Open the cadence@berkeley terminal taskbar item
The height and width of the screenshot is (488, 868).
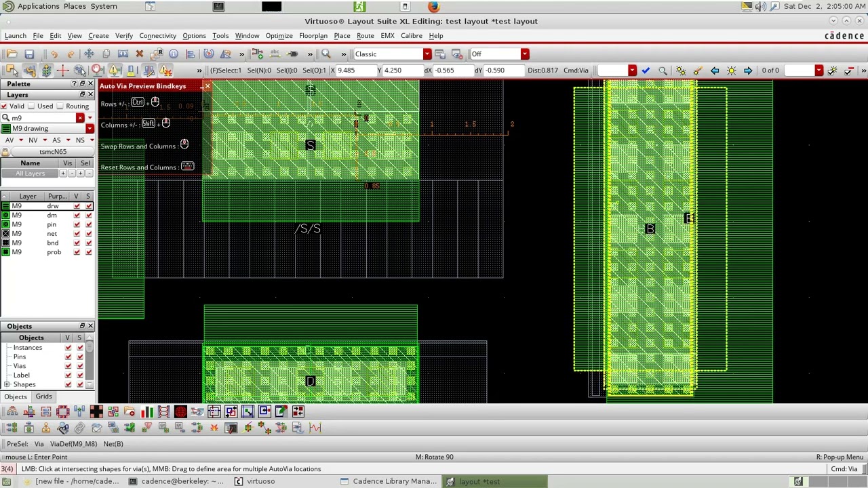[176, 481]
